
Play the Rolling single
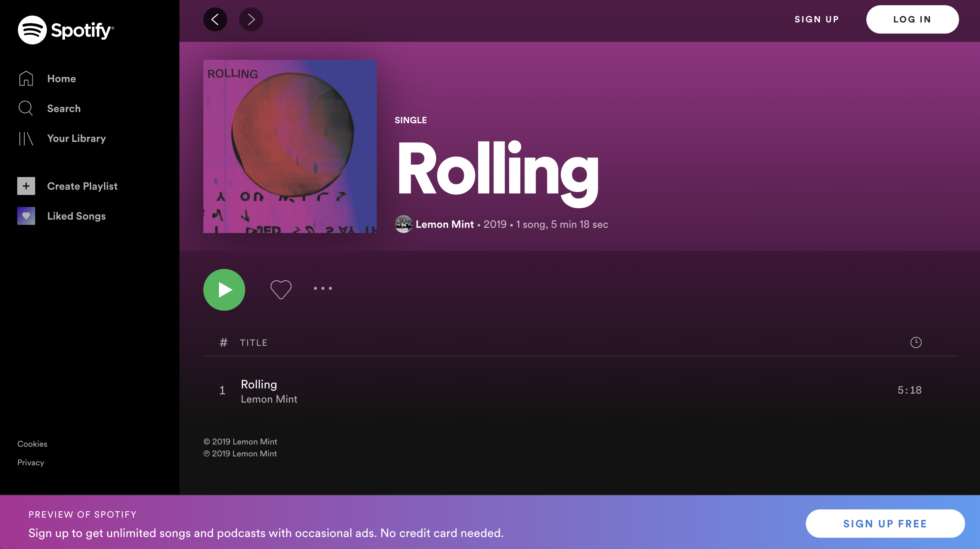(224, 290)
